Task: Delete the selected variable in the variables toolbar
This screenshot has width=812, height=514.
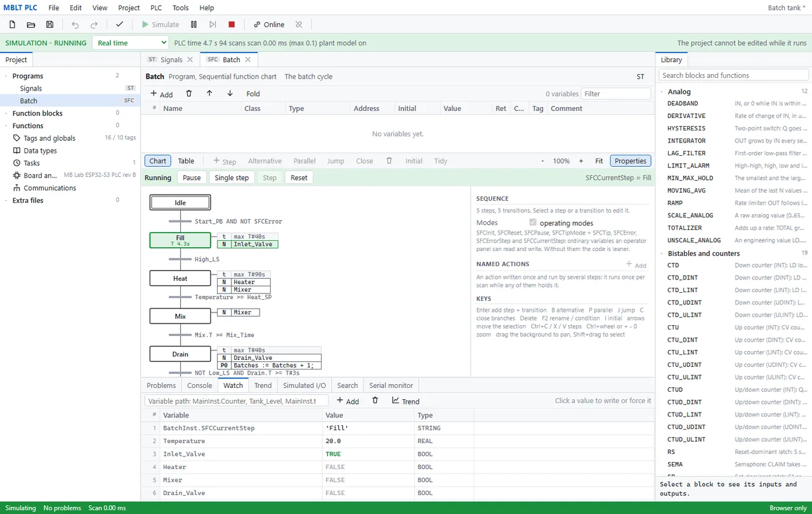Action: (x=189, y=94)
